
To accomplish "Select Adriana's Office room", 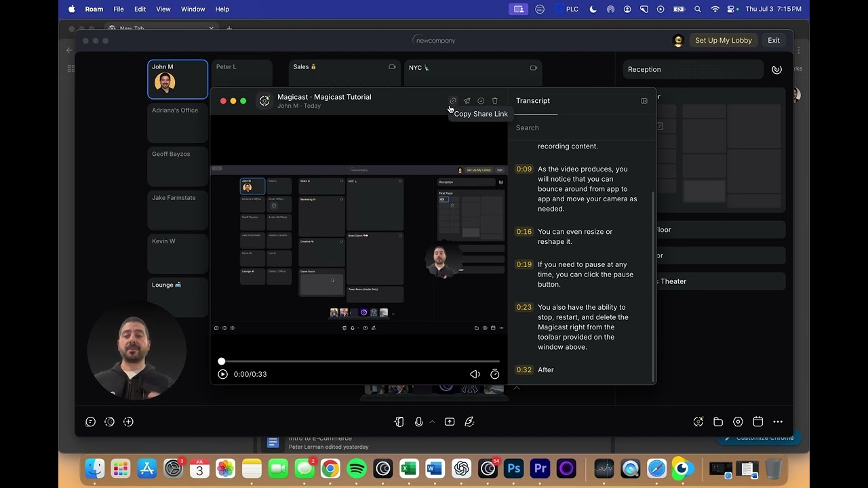I will (x=178, y=123).
